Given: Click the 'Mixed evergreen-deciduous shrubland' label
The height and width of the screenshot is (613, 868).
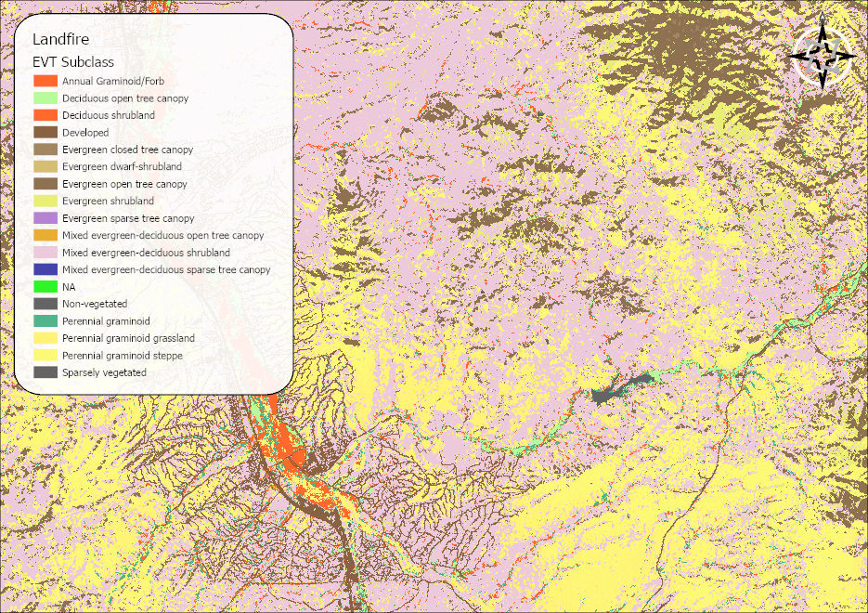Looking at the screenshot, I should pyautogui.click(x=146, y=253).
